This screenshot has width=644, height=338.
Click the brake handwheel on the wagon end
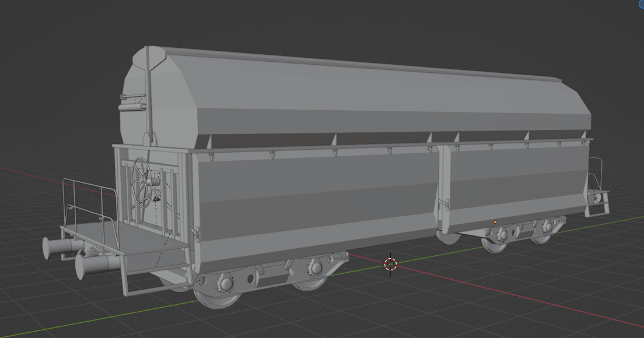click(x=141, y=182)
